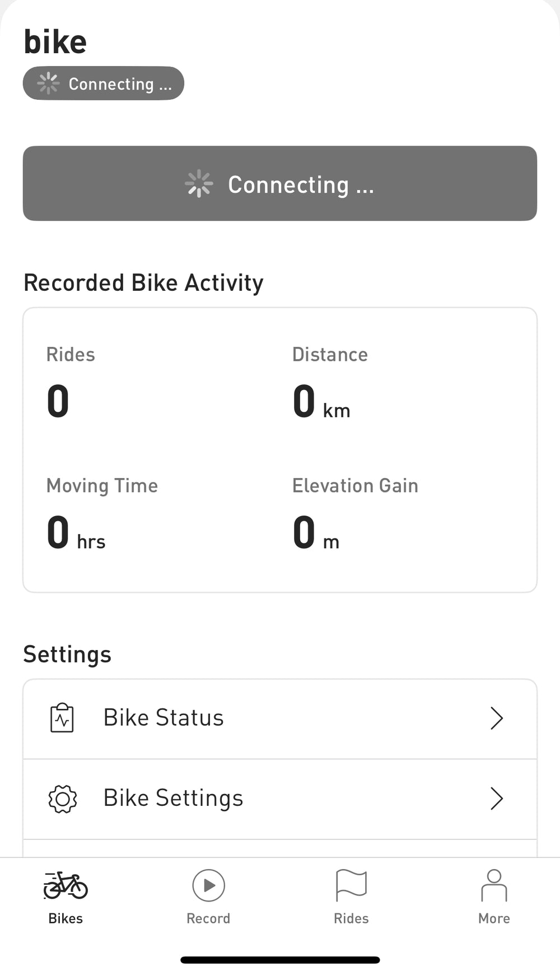Tap the bicycle icon in bottom navigation
Image resolution: width=560 pixels, height=975 pixels.
click(x=66, y=885)
